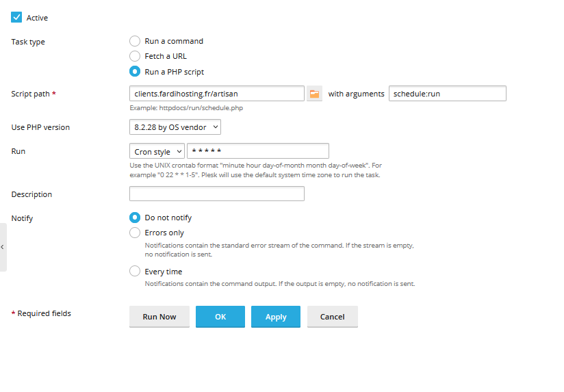Choose the Run a PHP script option
This screenshot has width=564, height=392.
[135, 71]
